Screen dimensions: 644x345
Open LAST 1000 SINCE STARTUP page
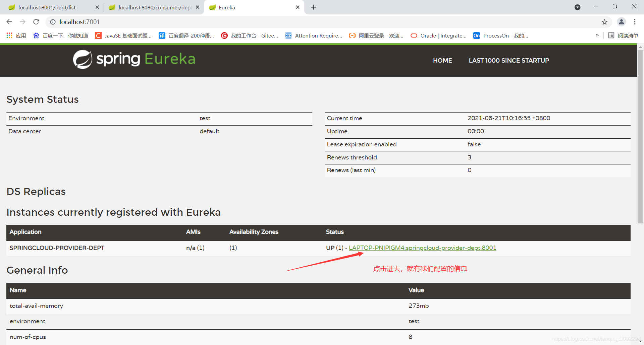pyautogui.click(x=509, y=61)
